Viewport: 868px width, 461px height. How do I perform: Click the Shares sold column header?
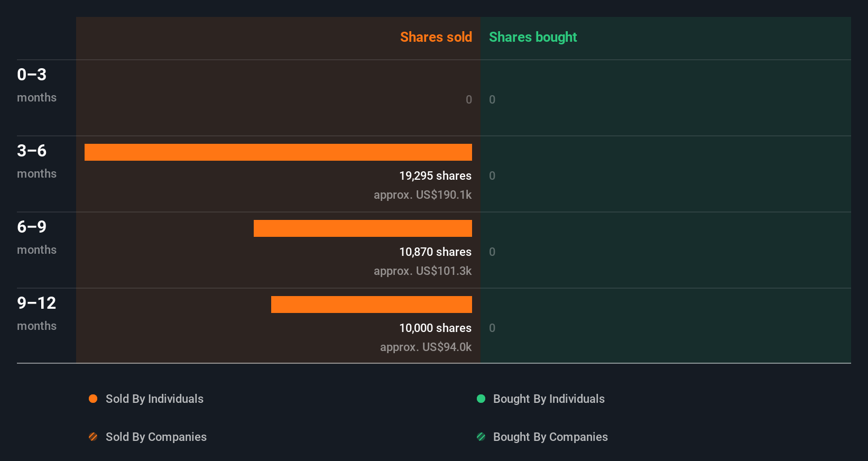pyautogui.click(x=436, y=37)
